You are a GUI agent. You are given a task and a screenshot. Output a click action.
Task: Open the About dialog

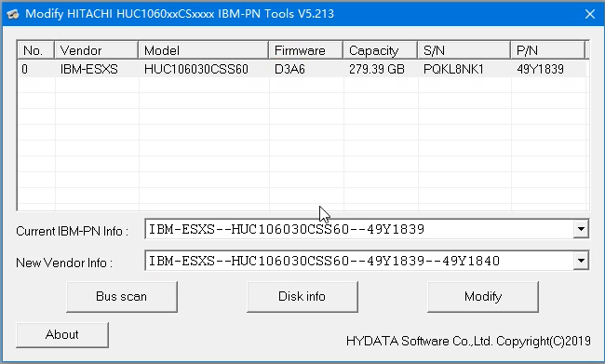point(62,334)
